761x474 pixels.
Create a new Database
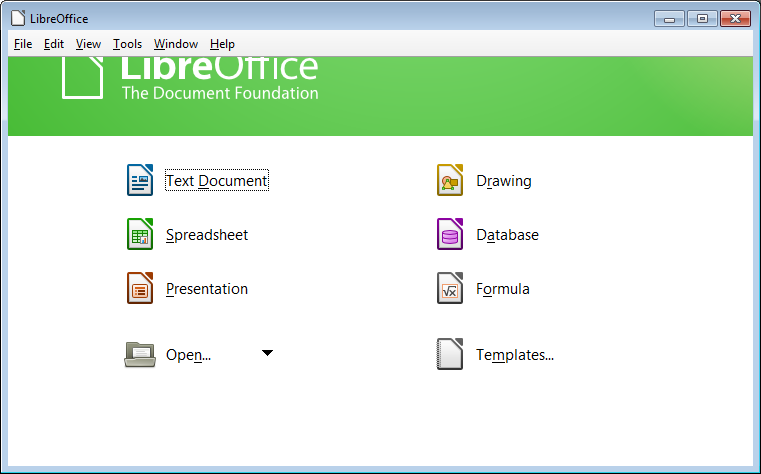tap(507, 235)
